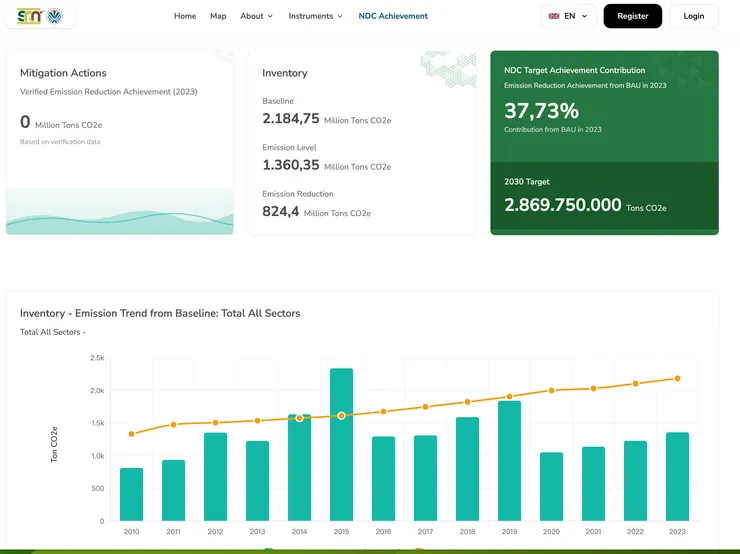This screenshot has width=740, height=554.
Task: Click the Inventory card heading
Action: (285, 73)
